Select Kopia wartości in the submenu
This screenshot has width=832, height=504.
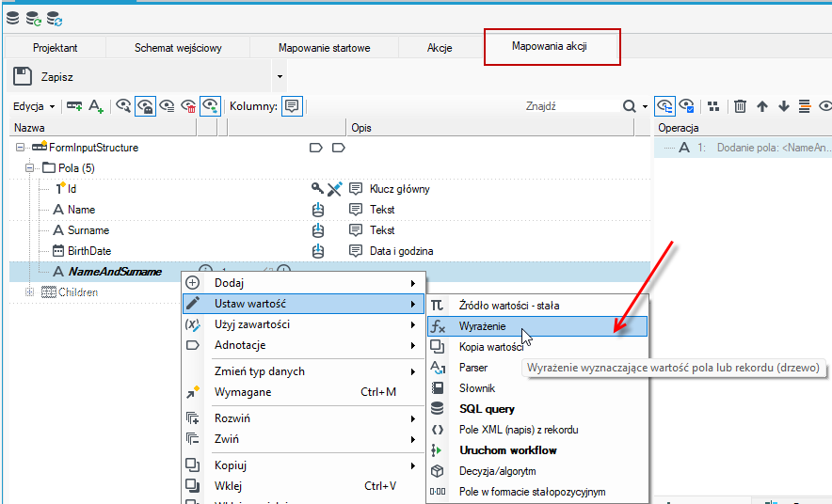tap(537, 347)
